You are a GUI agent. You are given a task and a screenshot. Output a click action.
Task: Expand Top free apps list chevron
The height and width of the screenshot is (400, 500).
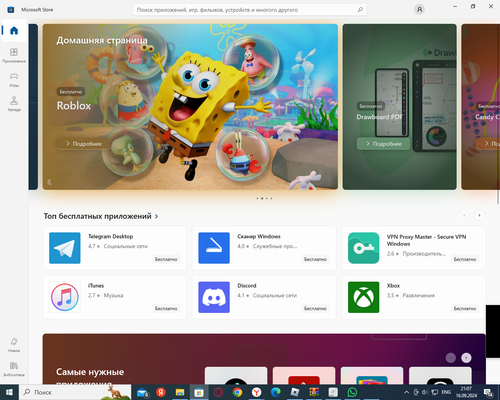coord(156,216)
